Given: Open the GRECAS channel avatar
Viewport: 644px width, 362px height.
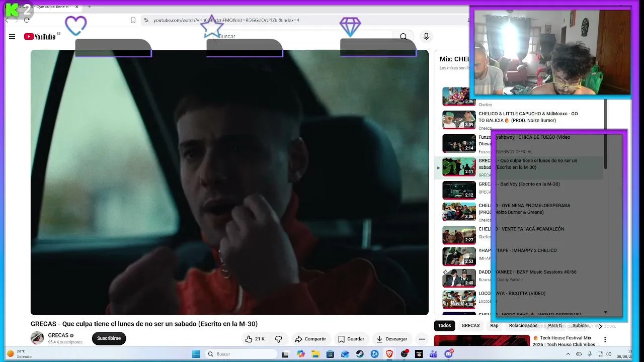Looking at the screenshot, I should coord(37,338).
